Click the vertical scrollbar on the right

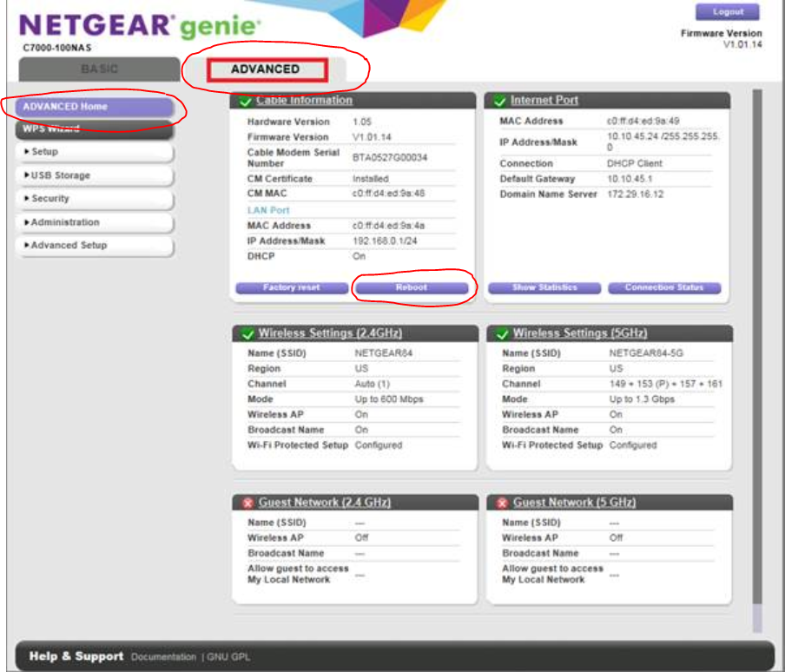pyautogui.click(x=756, y=347)
